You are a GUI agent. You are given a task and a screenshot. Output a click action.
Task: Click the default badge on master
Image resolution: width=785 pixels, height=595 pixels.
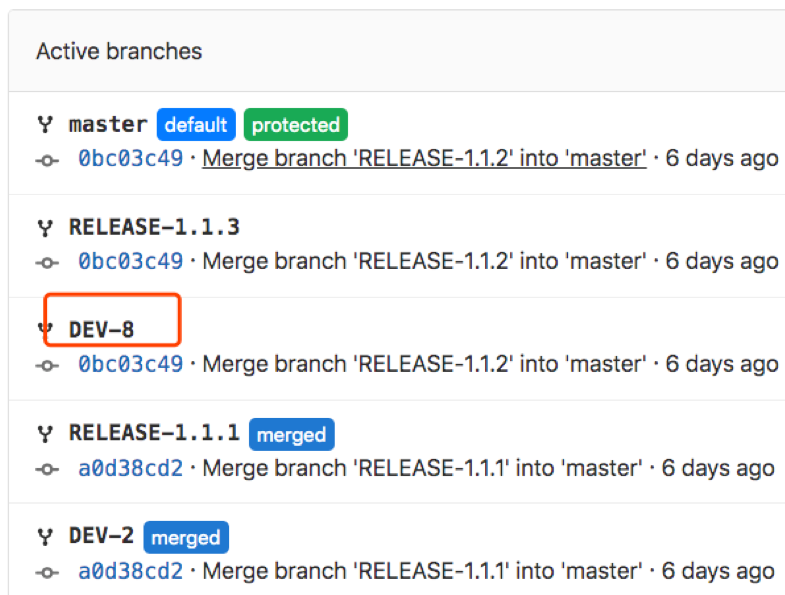pyautogui.click(x=196, y=125)
